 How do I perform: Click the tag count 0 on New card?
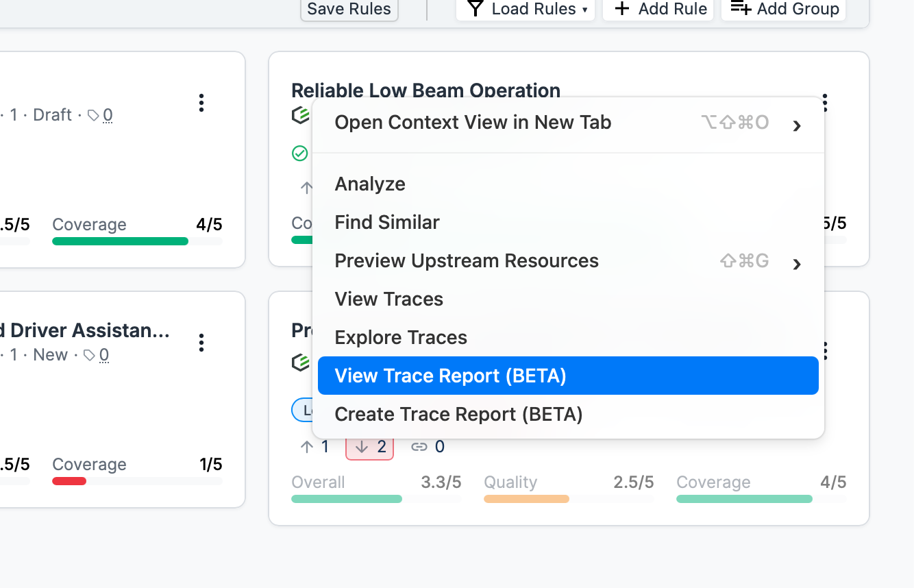103,355
